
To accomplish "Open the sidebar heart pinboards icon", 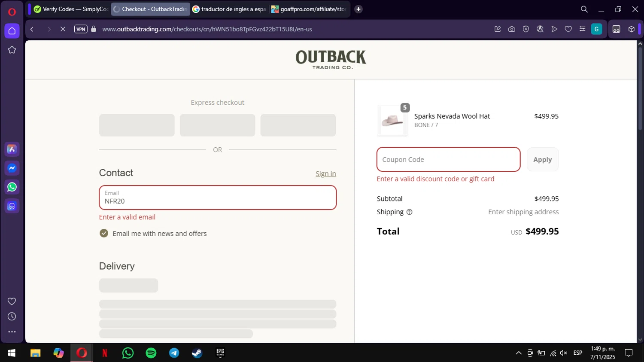I will pos(12,301).
